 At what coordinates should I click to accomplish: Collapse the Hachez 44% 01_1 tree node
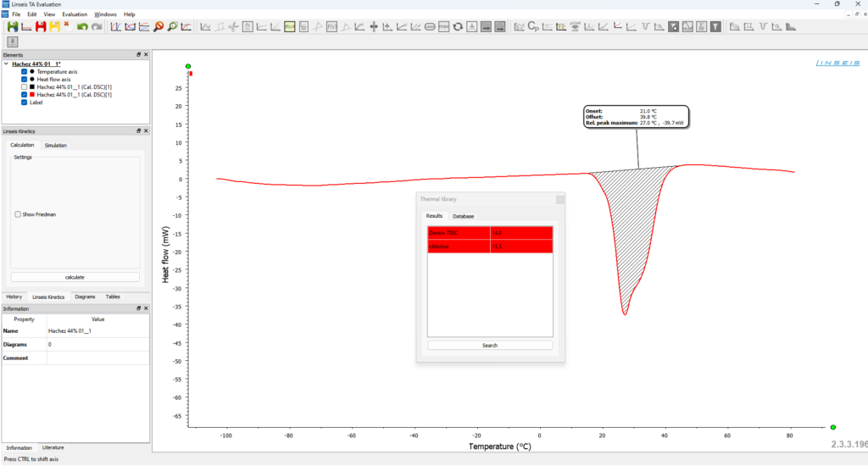point(7,64)
